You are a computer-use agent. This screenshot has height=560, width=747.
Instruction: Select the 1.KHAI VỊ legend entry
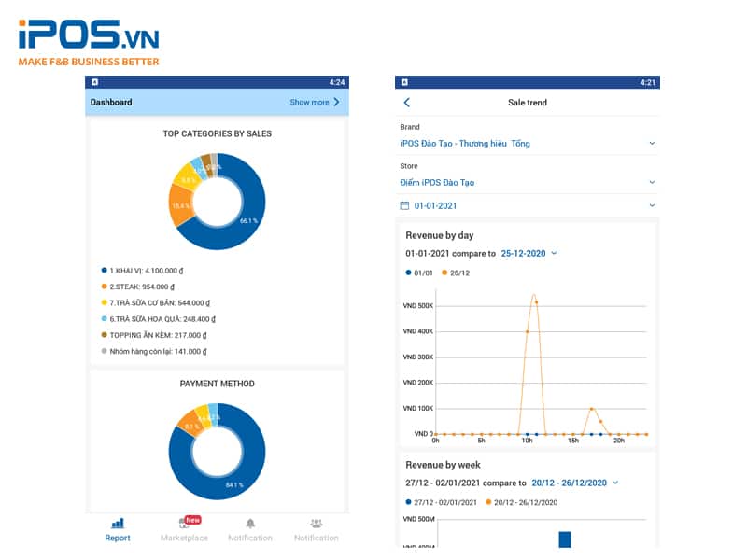click(x=154, y=271)
